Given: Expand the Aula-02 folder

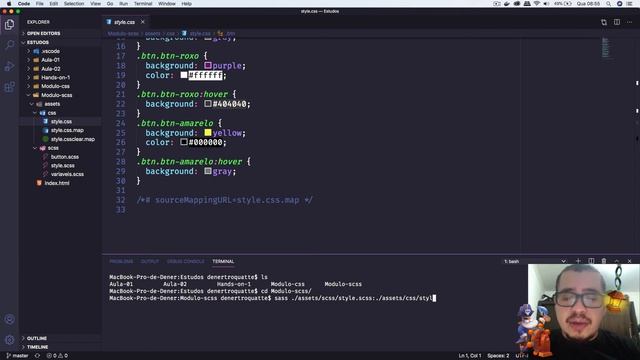Looking at the screenshot, I should click(51, 69).
